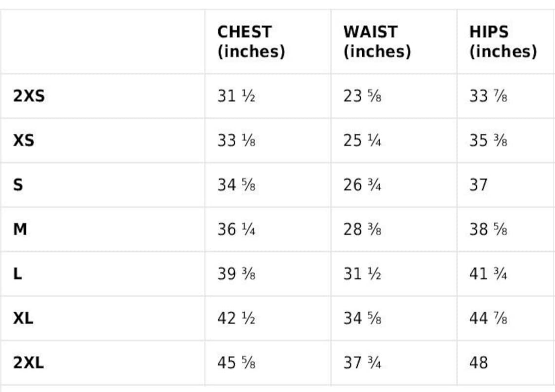Click the 2XS chest value 31 ½

pos(237,96)
